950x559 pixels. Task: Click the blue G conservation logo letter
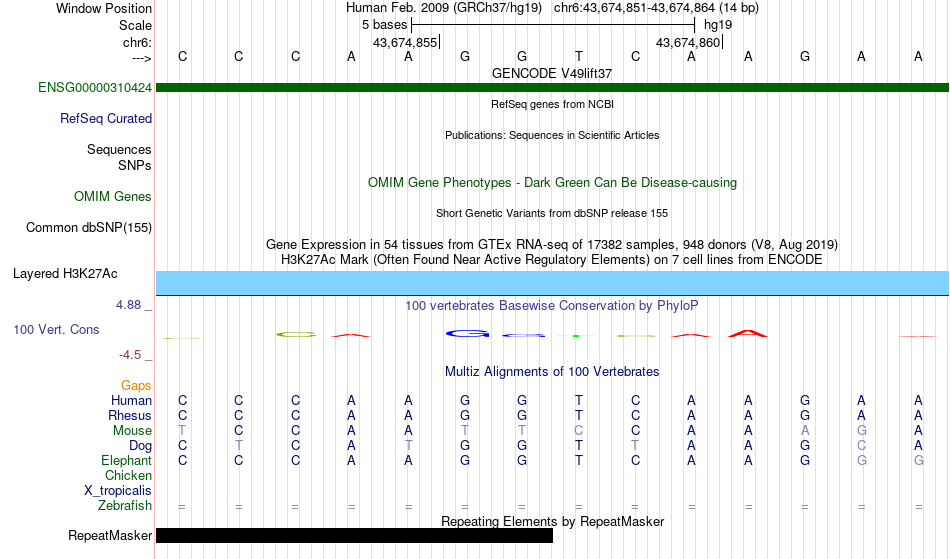coord(467,334)
